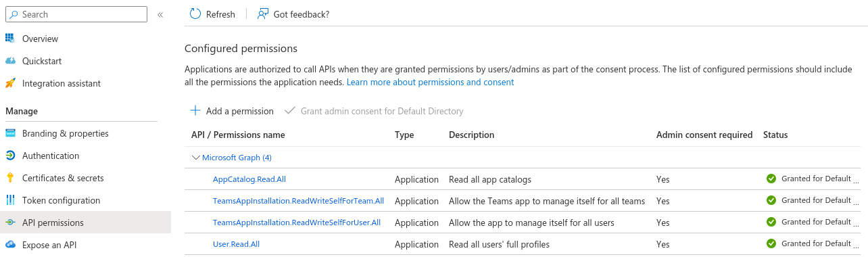
Task: Click the Manage section label
Action: point(22,111)
